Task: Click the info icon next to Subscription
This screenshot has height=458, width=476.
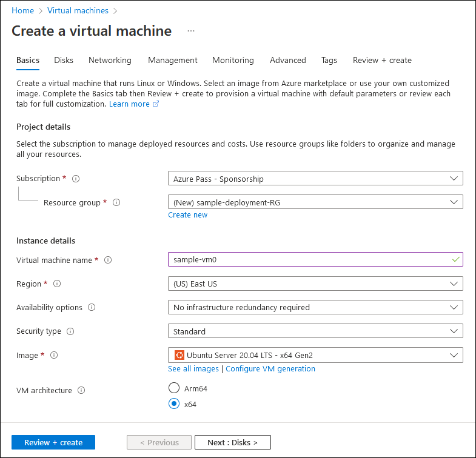Action: [x=76, y=179]
